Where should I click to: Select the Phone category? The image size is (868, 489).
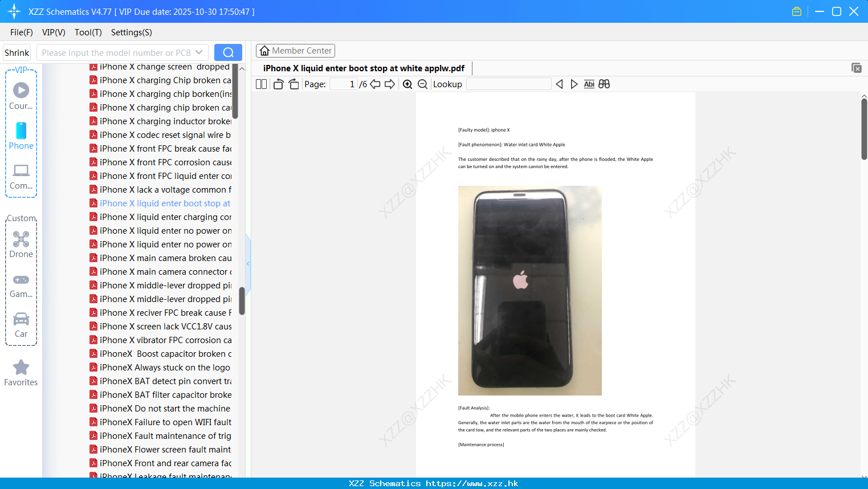(21, 136)
